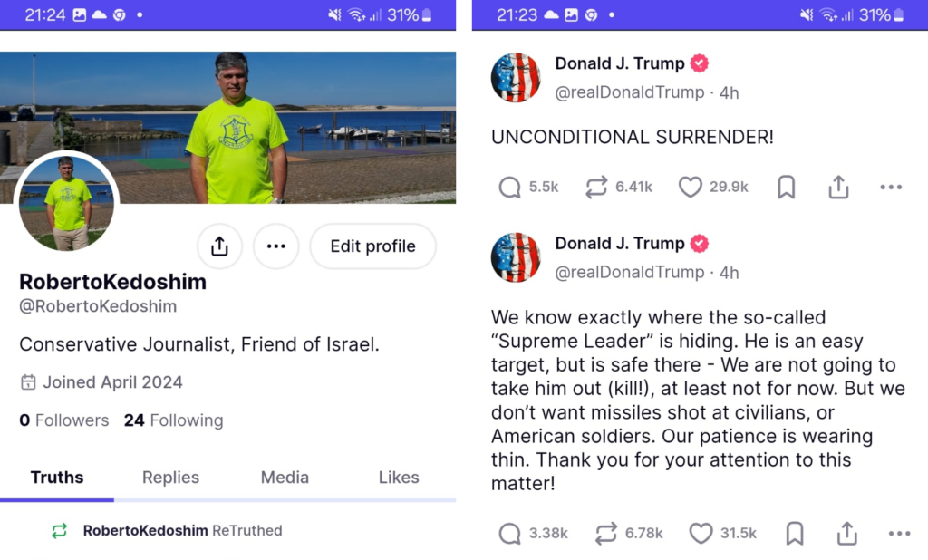Open the 24 Following list
Viewport: 928px width, 560px height.
click(x=173, y=420)
